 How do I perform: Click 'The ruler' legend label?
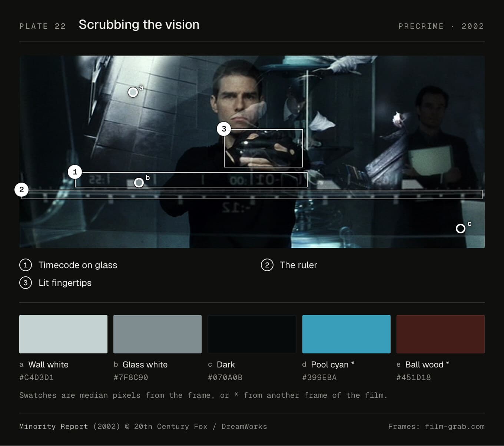[299, 265]
